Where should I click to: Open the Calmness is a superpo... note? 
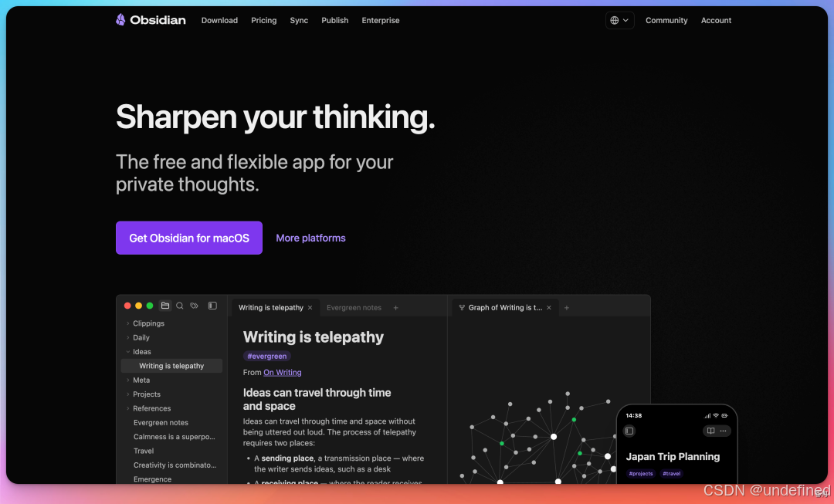(174, 437)
